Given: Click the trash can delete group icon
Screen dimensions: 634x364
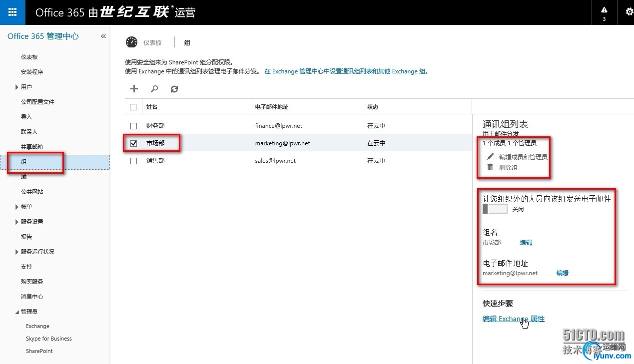Looking at the screenshot, I should [x=490, y=167].
